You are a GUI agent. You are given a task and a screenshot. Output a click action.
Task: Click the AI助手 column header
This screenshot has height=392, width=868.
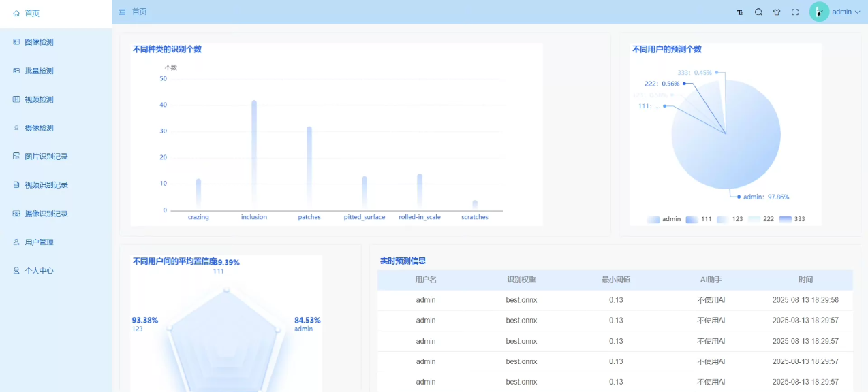711,280
